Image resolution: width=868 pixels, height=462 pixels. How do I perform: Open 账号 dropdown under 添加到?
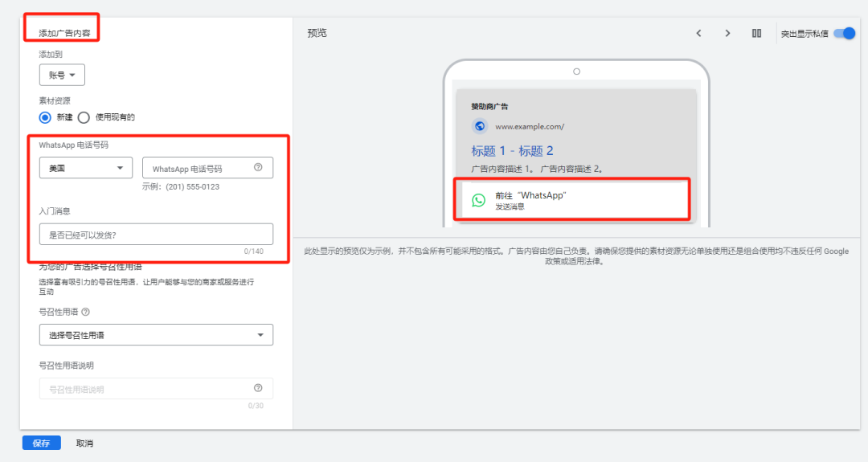[62, 76]
